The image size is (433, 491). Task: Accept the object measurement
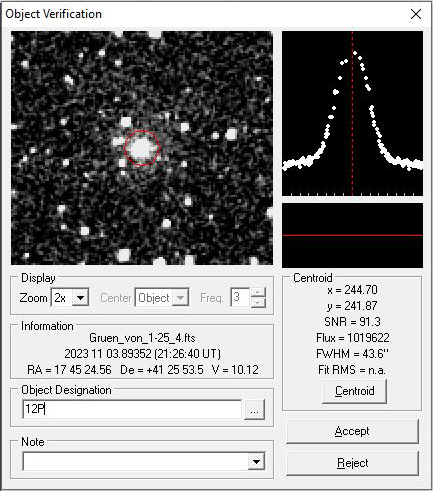(352, 431)
